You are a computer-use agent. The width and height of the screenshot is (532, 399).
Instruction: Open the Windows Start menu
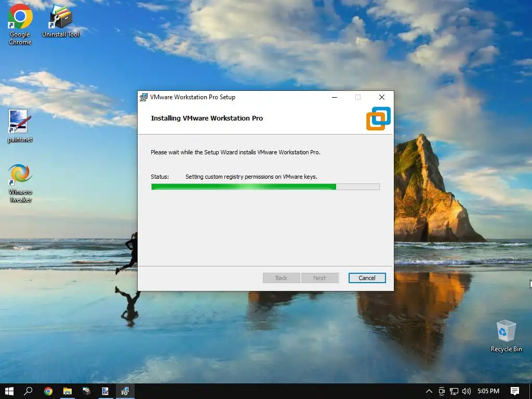[9, 391]
